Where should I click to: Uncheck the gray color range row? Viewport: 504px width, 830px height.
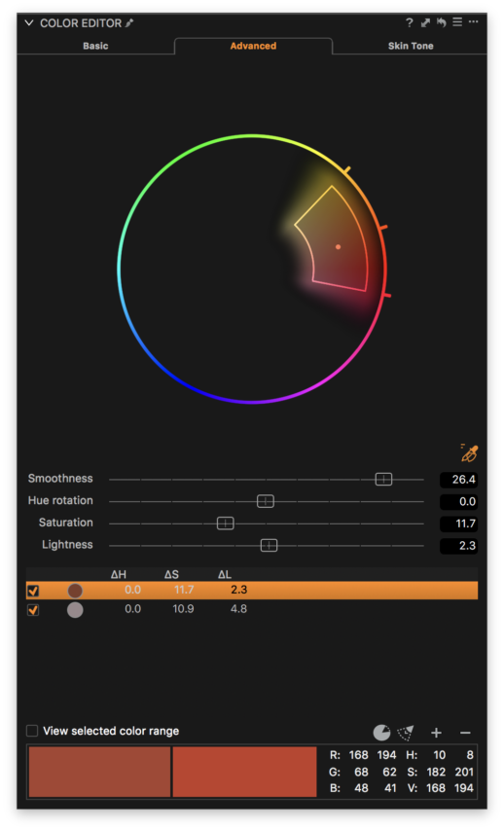pos(33,610)
